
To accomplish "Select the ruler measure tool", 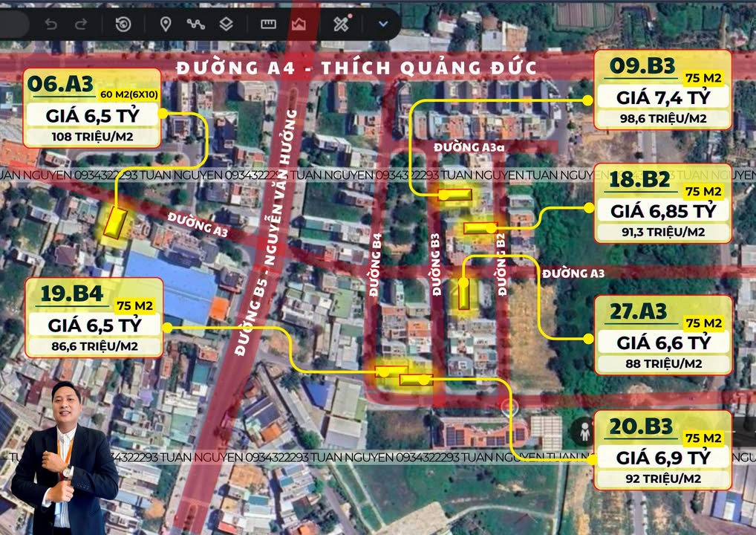I will tap(268, 25).
